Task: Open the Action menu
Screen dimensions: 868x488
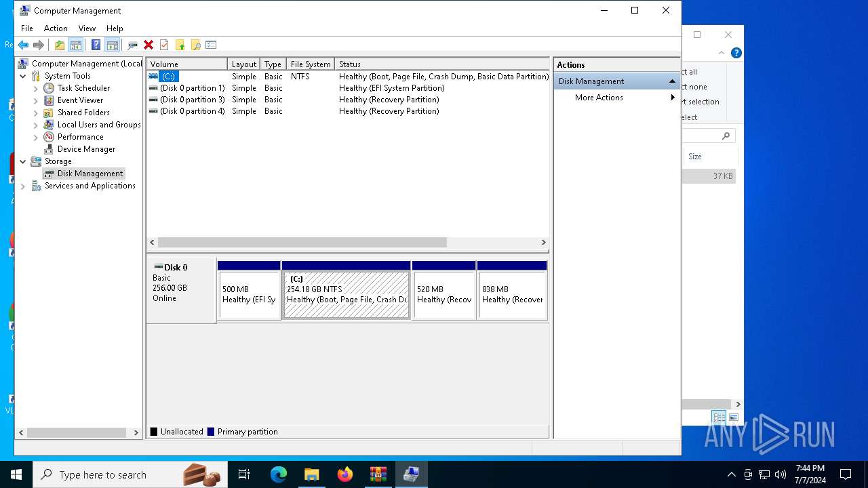Action: coord(56,28)
